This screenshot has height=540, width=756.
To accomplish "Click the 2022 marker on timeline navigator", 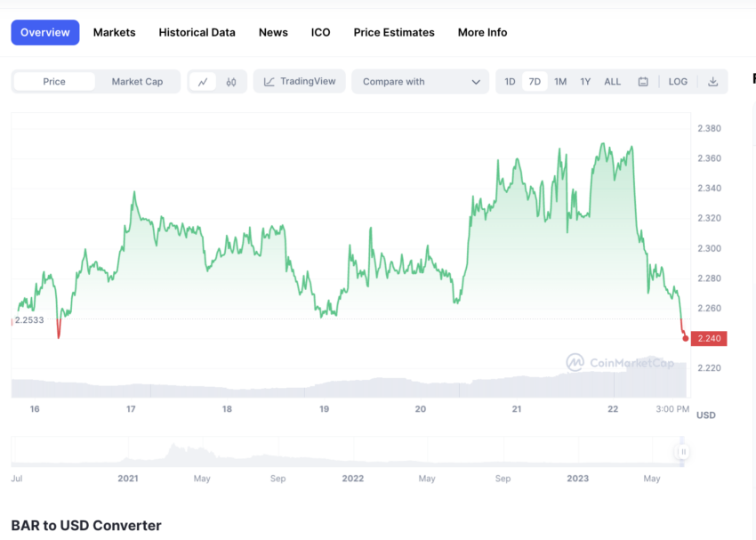I will coord(353,479).
